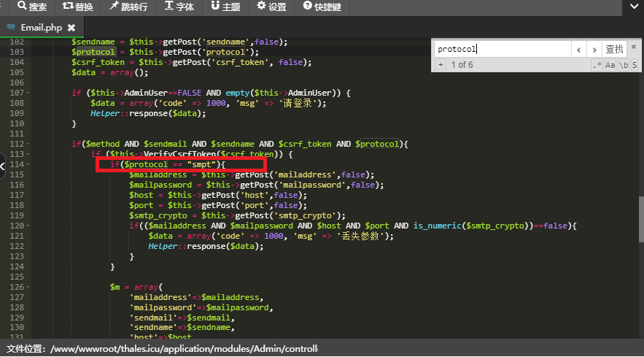Click the 替换 replace toolbar item
644x357 pixels.
[78, 7]
